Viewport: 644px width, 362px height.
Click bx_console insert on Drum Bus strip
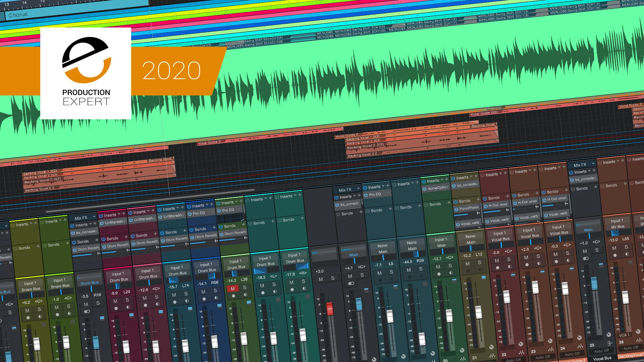coord(84,232)
